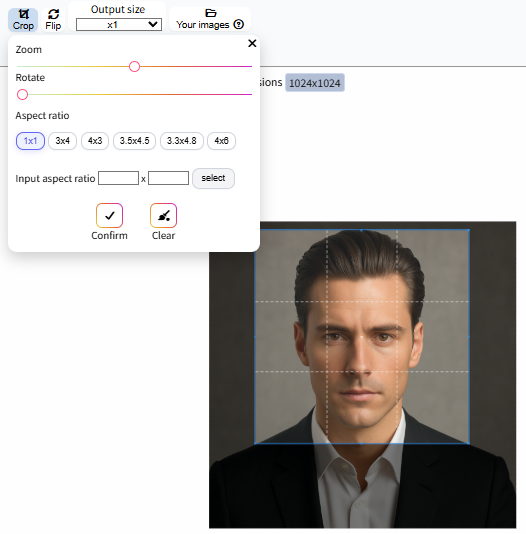This screenshot has height=534, width=526.
Task: Confirm the crop with checkmark button
Action: click(109, 216)
